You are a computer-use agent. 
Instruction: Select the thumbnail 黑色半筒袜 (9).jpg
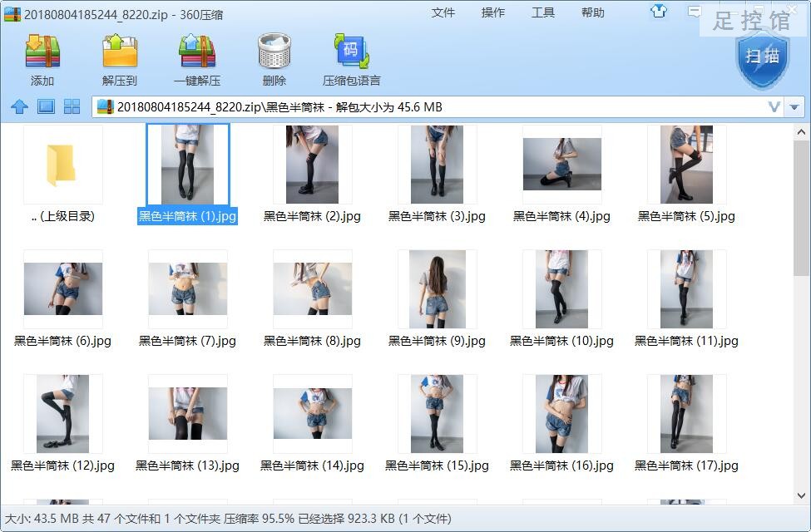click(437, 289)
